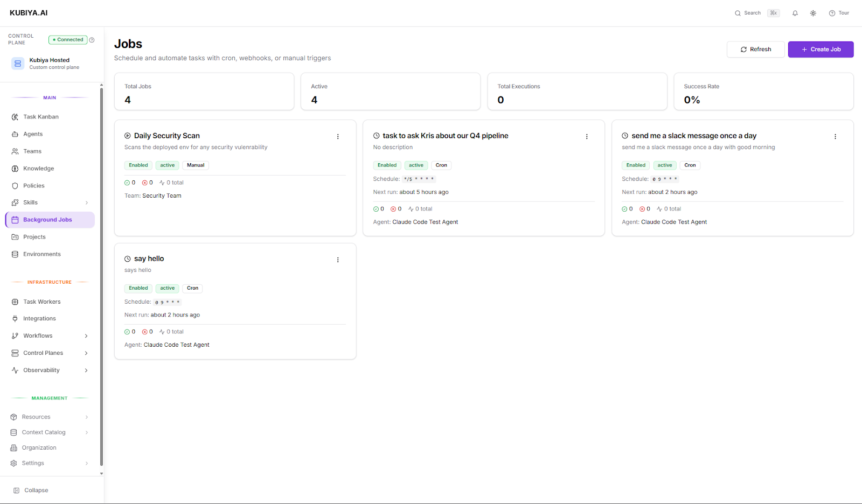Toggle the theme using the sun icon
This screenshot has height=504, width=862.
813,12
